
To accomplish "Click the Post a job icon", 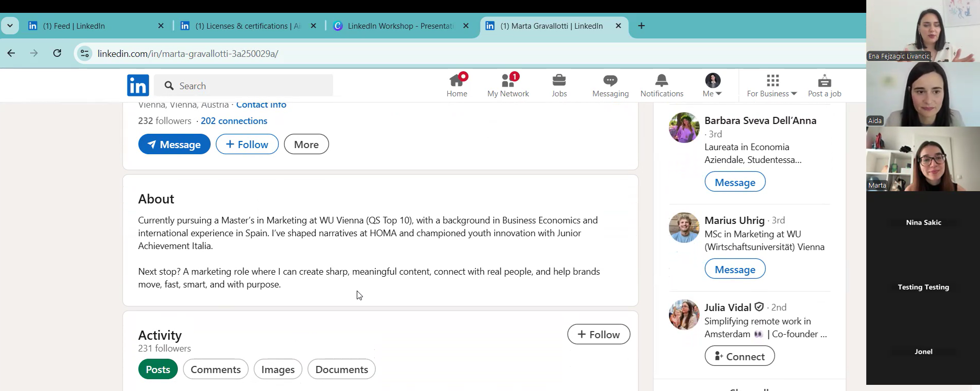I will click(x=825, y=80).
